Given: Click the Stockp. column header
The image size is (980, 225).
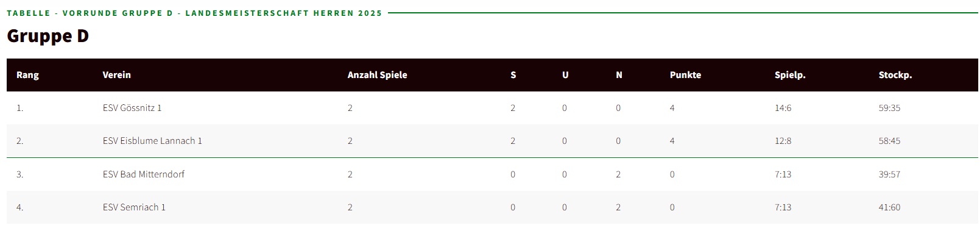Looking at the screenshot, I should coord(895,75).
